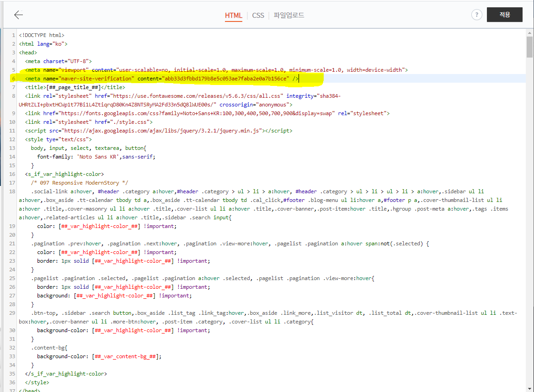The image size is (534, 392).
Task: Click the .pagination .prev:hover selector
Action: pos(66,244)
